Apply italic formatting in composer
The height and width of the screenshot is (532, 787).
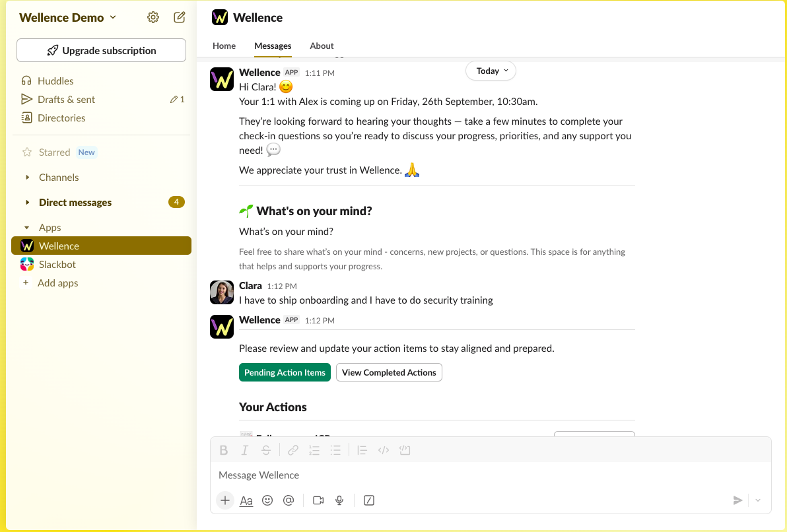coord(244,450)
